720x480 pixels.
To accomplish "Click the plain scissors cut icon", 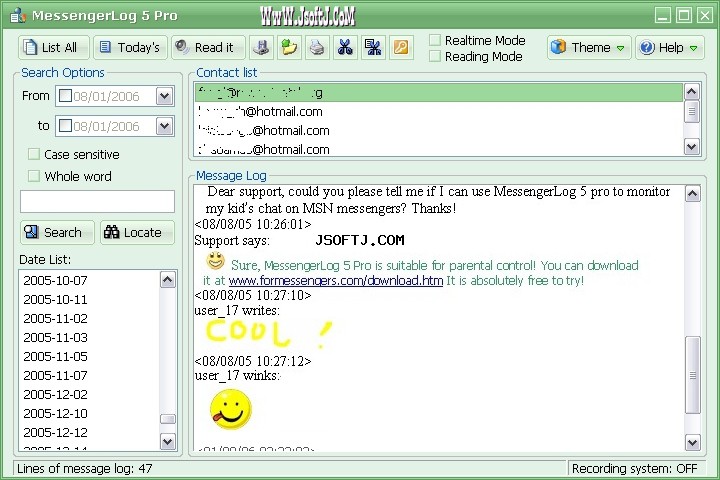I will tap(345, 47).
